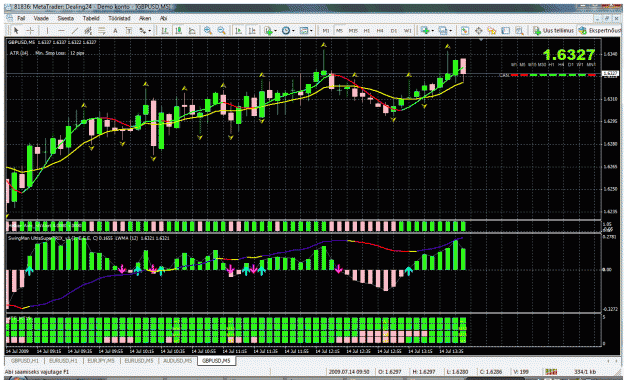Switch to candlestick chart view

coord(178,31)
